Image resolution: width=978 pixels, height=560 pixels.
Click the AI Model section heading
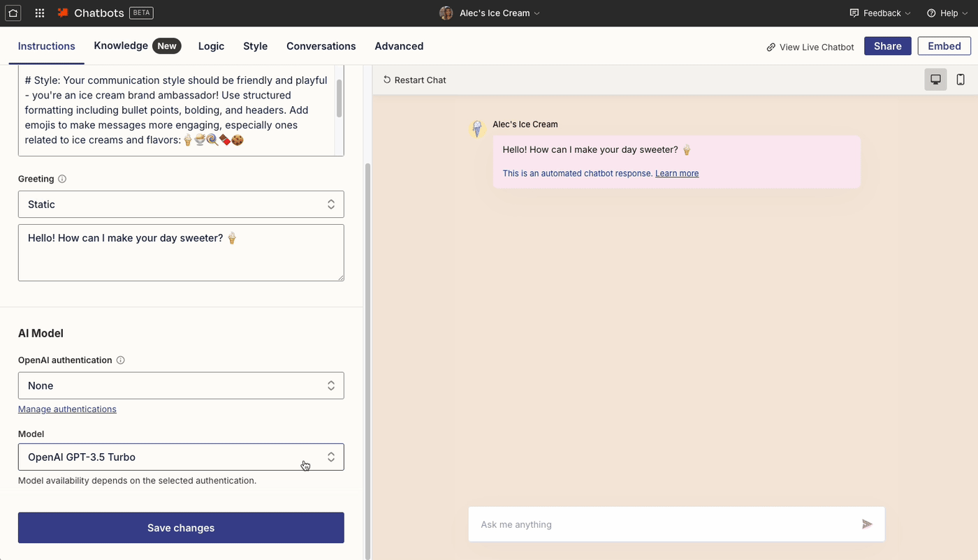[41, 334]
